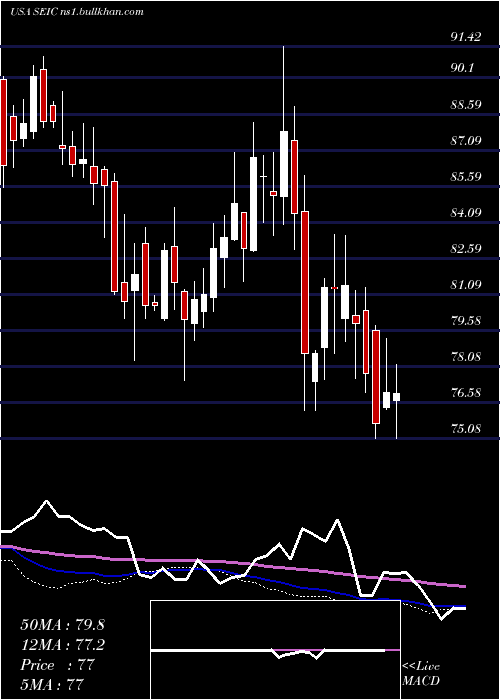500x700 pixels.
Task: Click the 90.1 price axis label
Action: 462,68
